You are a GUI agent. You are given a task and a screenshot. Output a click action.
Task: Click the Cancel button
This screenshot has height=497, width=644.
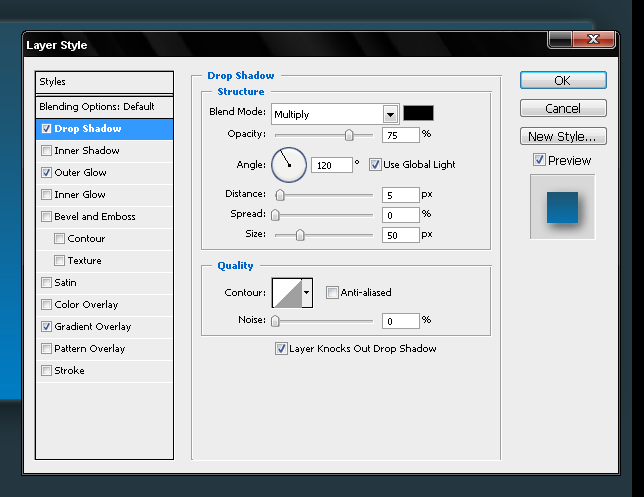(563, 108)
